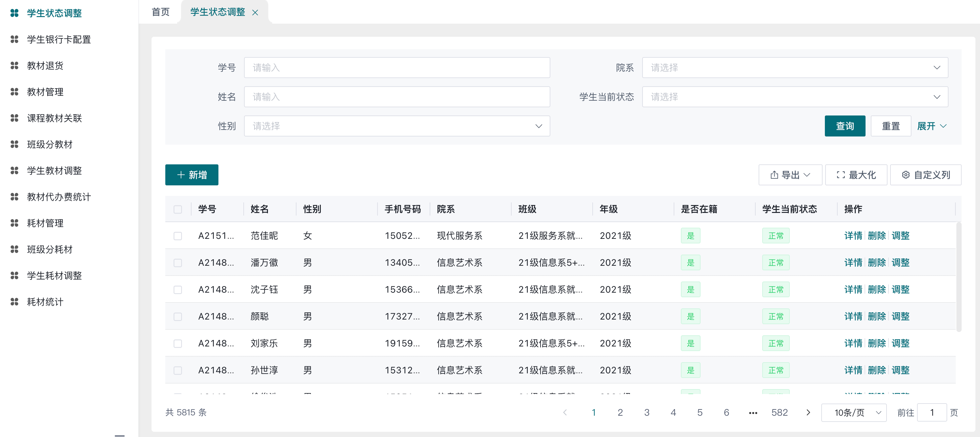
Task: Click 现代服务系 department cell
Action: (459, 236)
